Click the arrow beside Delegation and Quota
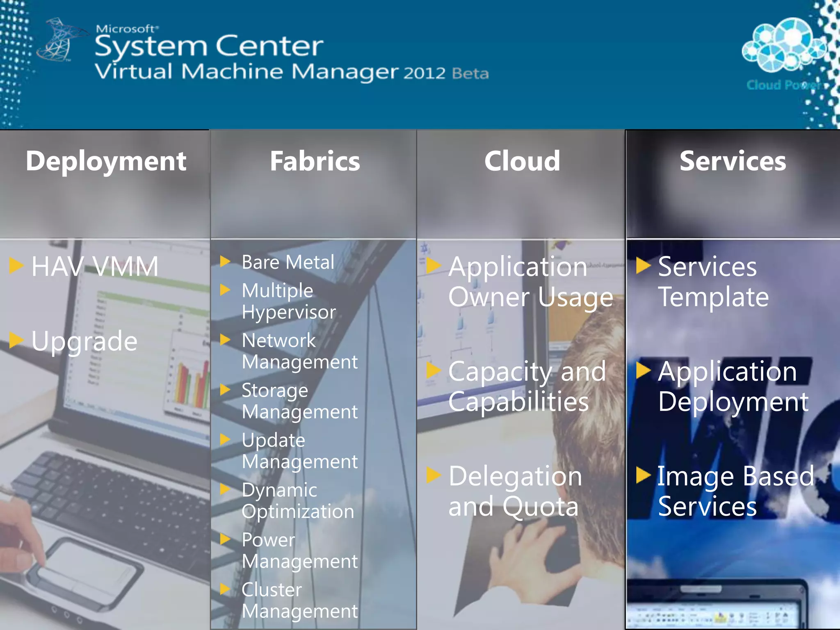This screenshot has width=840, height=630. pyautogui.click(x=434, y=475)
